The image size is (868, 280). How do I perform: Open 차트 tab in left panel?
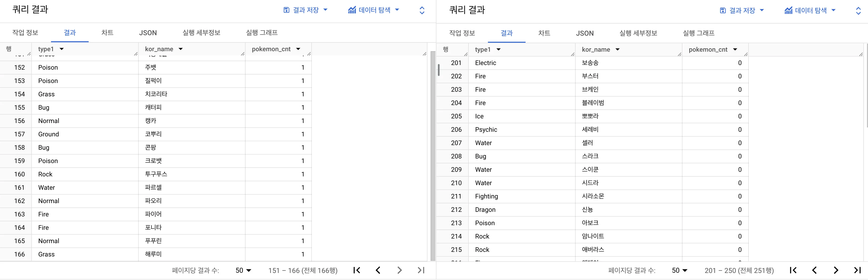pos(107,33)
